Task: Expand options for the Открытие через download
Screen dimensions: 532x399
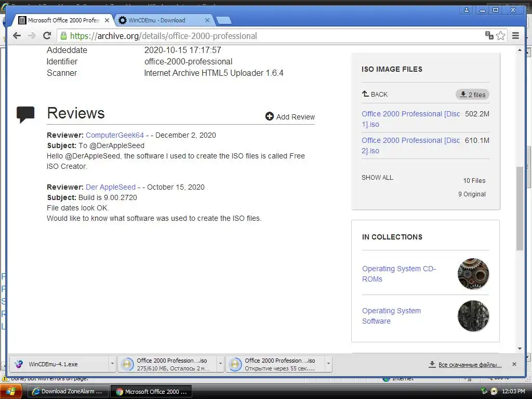Action: [328, 364]
